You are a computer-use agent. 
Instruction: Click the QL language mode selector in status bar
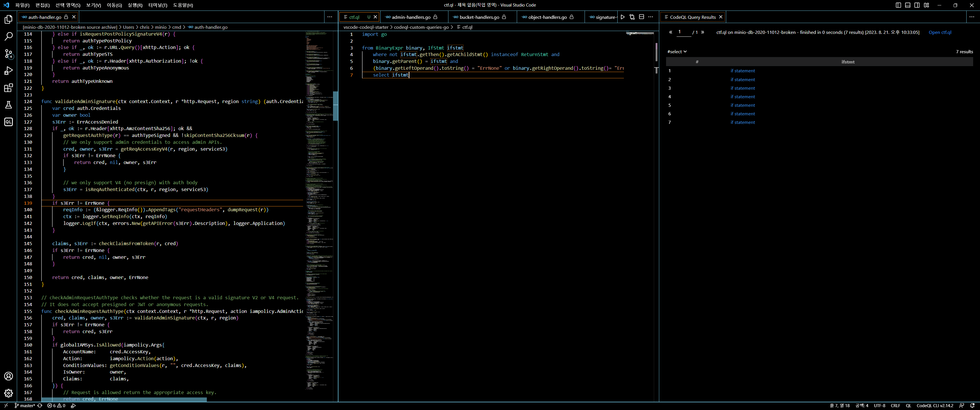(908, 405)
